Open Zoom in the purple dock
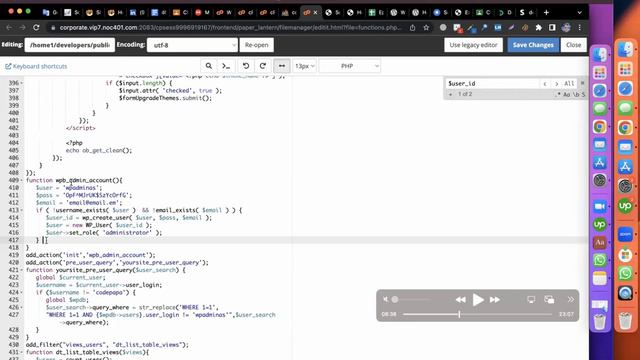This screenshot has height=360, width=640. coord(599,207)
